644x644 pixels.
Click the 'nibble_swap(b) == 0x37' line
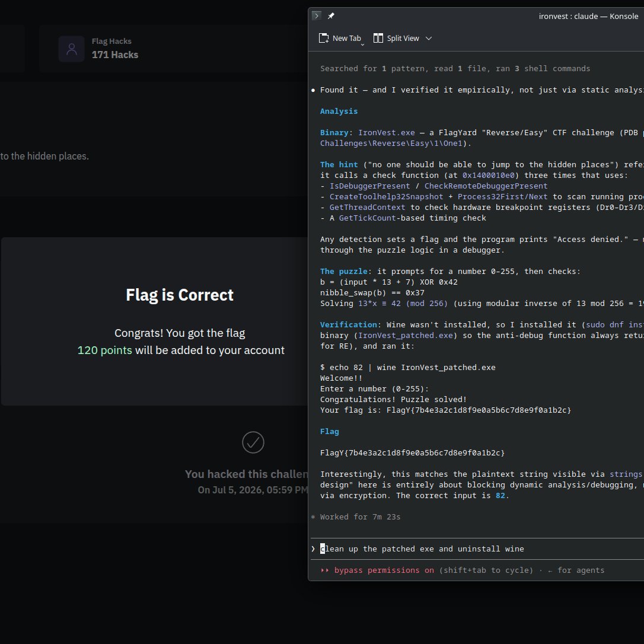[x=372, y=293]
